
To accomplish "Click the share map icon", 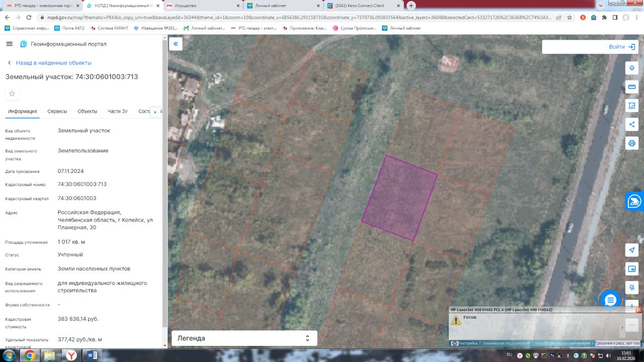I will point(632,124).
